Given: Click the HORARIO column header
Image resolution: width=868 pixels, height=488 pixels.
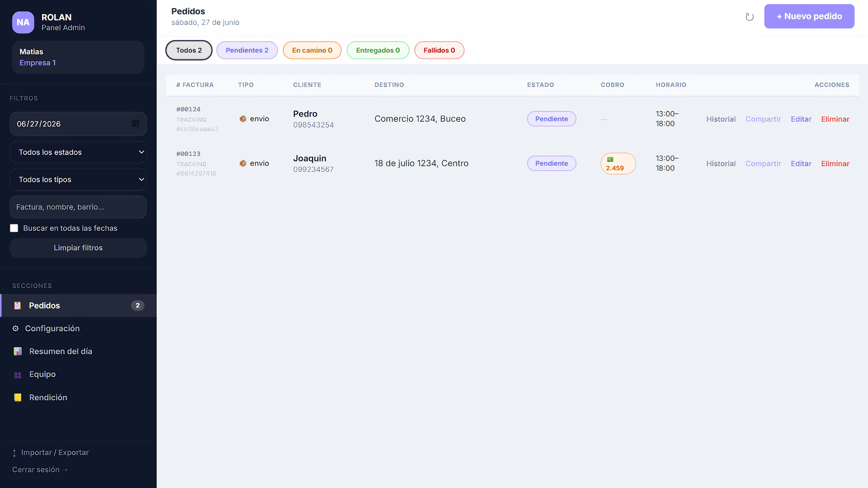Looking at the screenshot, I should tap(671, 85).
